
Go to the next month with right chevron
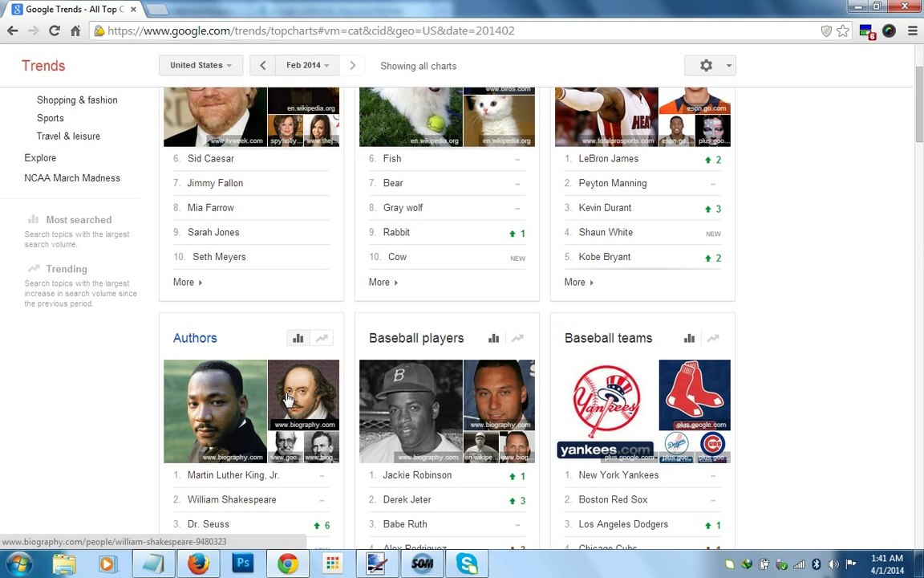352,66
